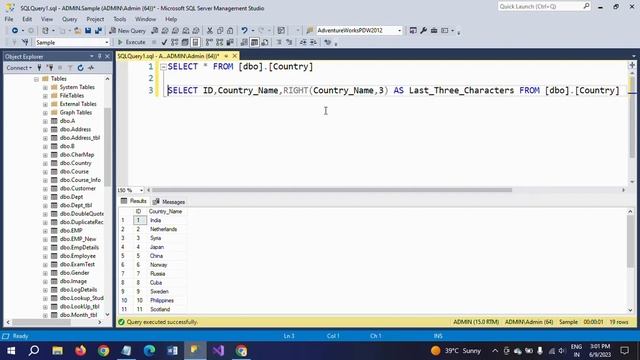Click the Save All toolbar icon
The image size is (640, 360).
coord(98,31)
